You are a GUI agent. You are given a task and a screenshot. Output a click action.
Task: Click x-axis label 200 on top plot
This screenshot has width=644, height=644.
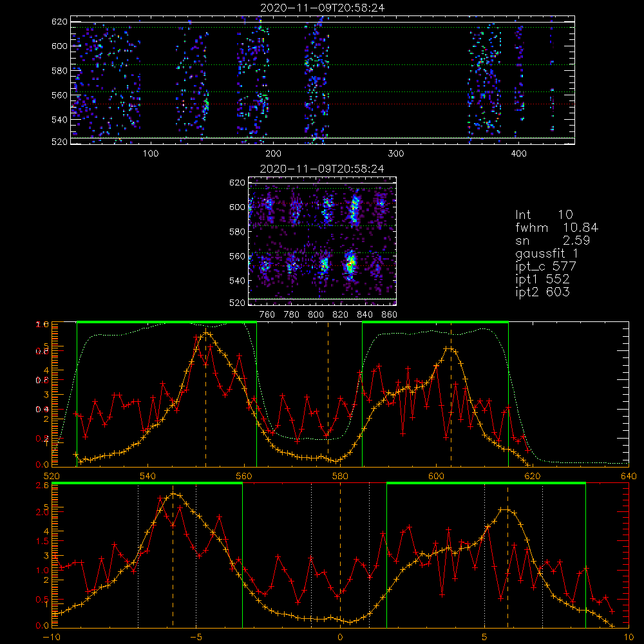(x=273, y=154)
